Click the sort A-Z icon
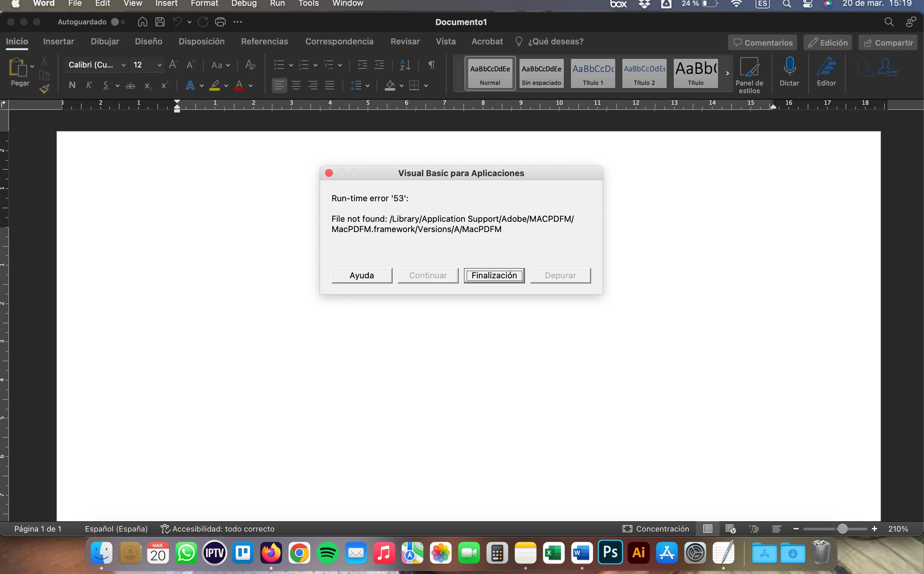924x574 pixels. 405,65
